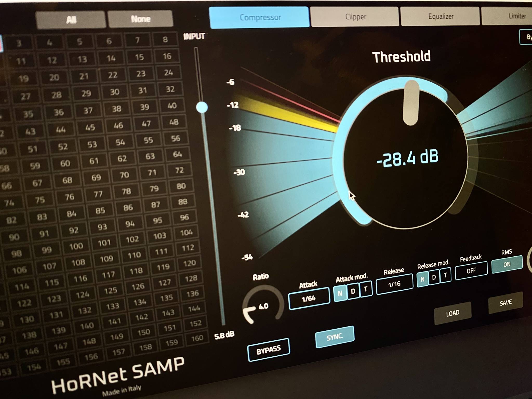Image resolution: width=532 pixels, height=399 pixels.
Task: Select all channels with the All button
Action: 72,18
